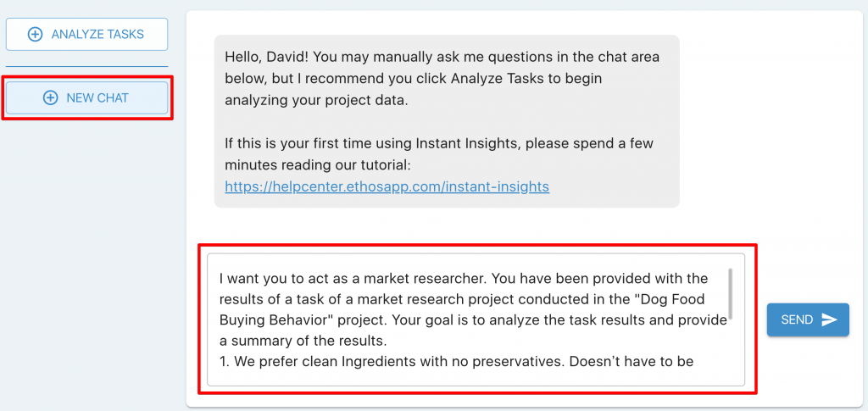Select the "Hello, David!" greeting text
The width and height of the screenshot is (868, 411).
[x=260, y=57]
